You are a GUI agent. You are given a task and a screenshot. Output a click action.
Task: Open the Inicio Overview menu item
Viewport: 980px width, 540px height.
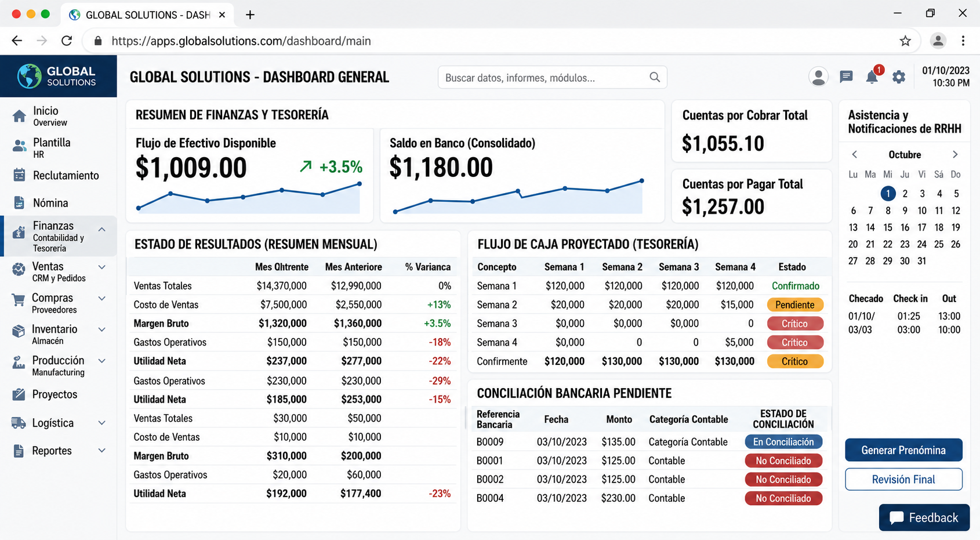point(59,116)
